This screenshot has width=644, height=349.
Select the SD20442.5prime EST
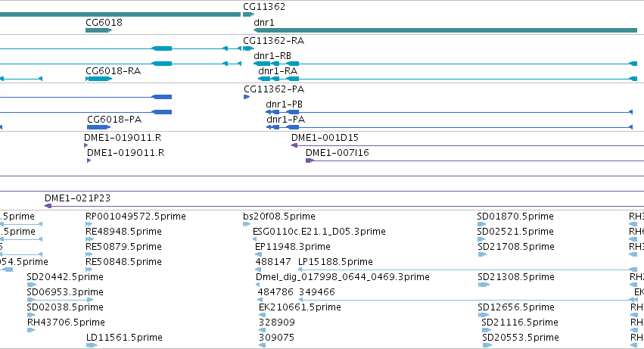[32, 285]
